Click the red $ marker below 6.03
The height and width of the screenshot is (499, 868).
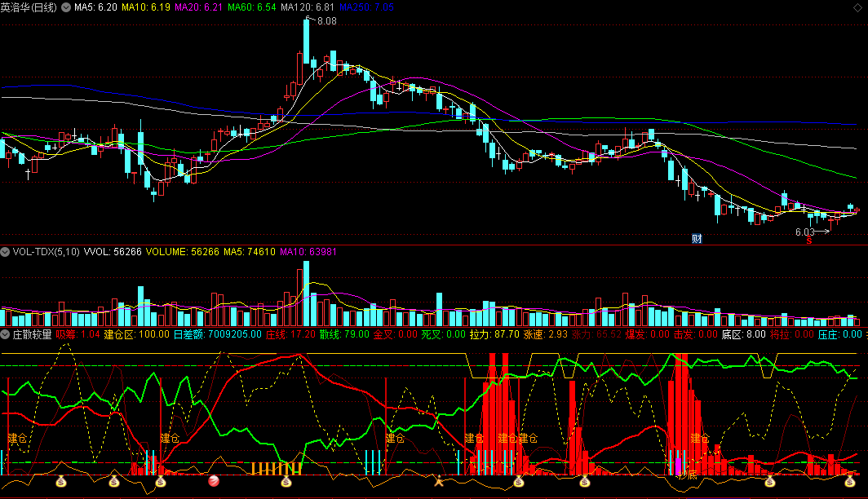point(809,241)
